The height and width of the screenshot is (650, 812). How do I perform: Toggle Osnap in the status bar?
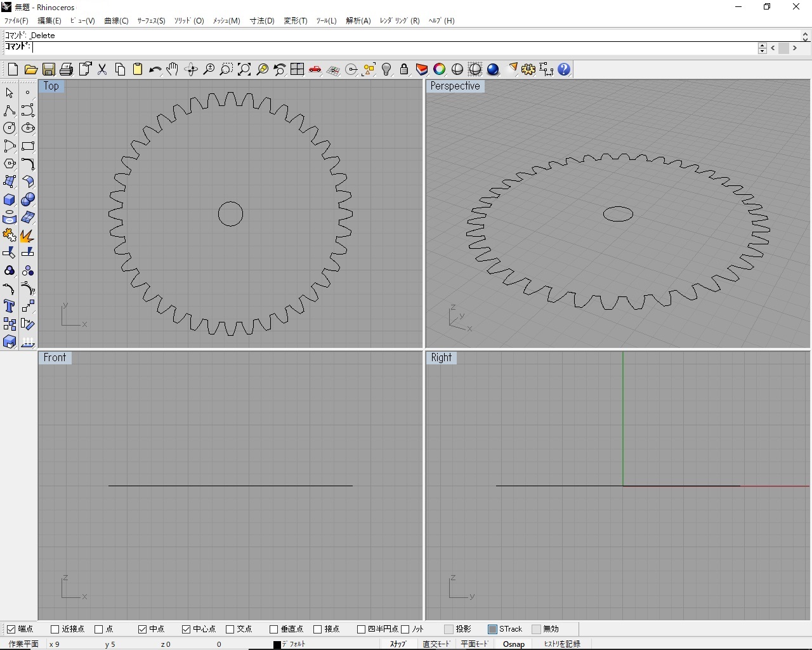(514, 644)
